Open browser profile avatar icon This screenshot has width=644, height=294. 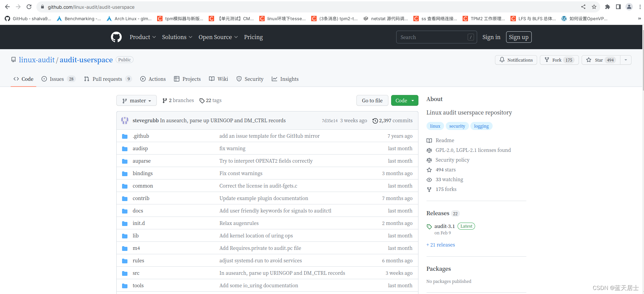point(629,7)
